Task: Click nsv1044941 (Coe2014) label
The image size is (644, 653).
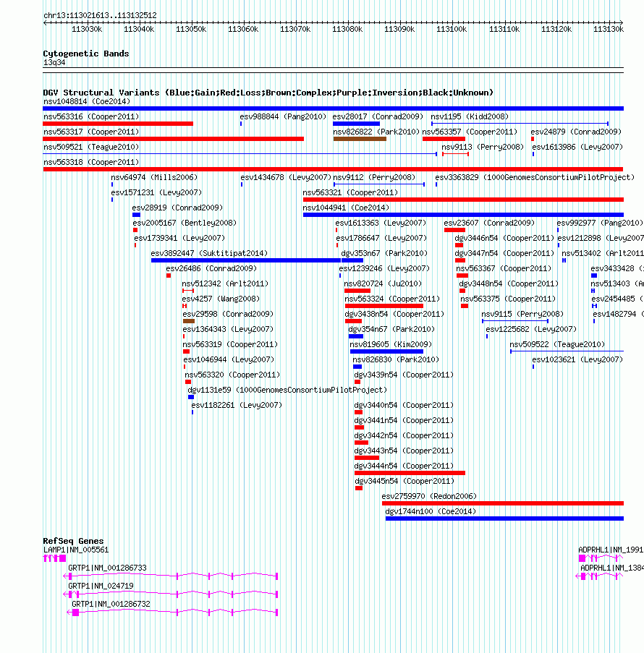Action: (x=347, y=208)
